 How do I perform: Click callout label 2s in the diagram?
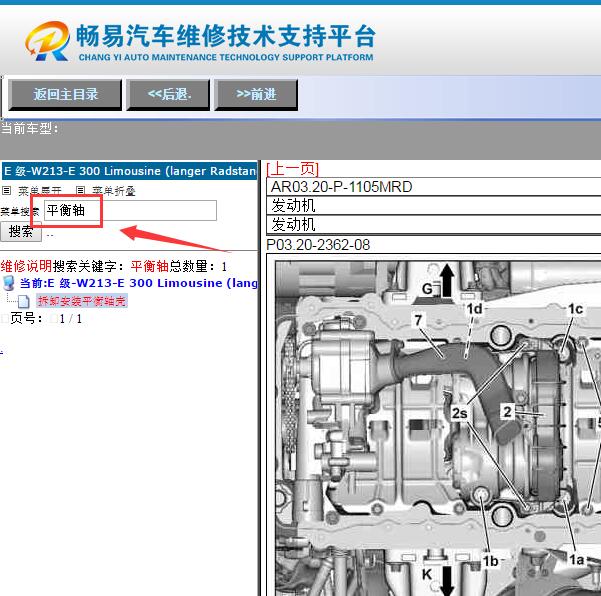coord(460,413)
